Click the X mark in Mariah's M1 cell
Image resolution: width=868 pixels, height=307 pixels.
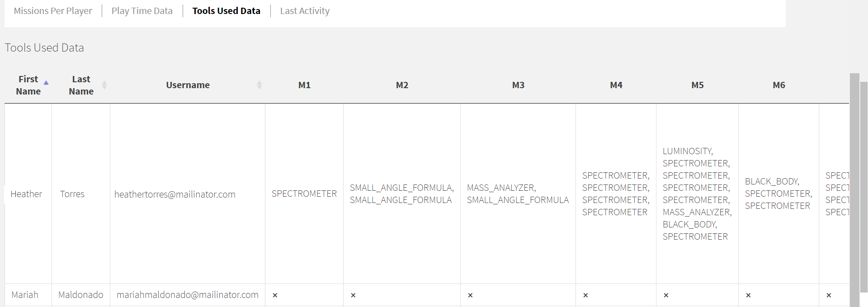(275, 295)
